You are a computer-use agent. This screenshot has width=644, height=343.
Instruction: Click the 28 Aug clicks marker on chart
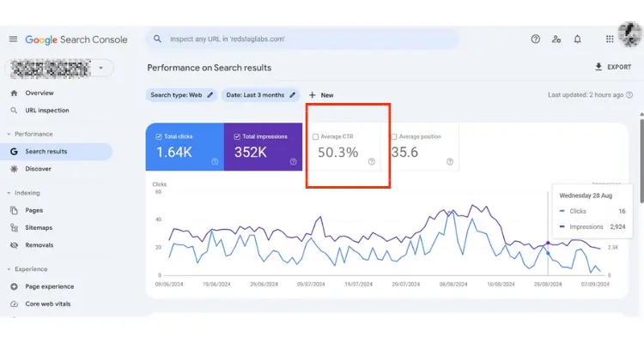pos(548,254)
